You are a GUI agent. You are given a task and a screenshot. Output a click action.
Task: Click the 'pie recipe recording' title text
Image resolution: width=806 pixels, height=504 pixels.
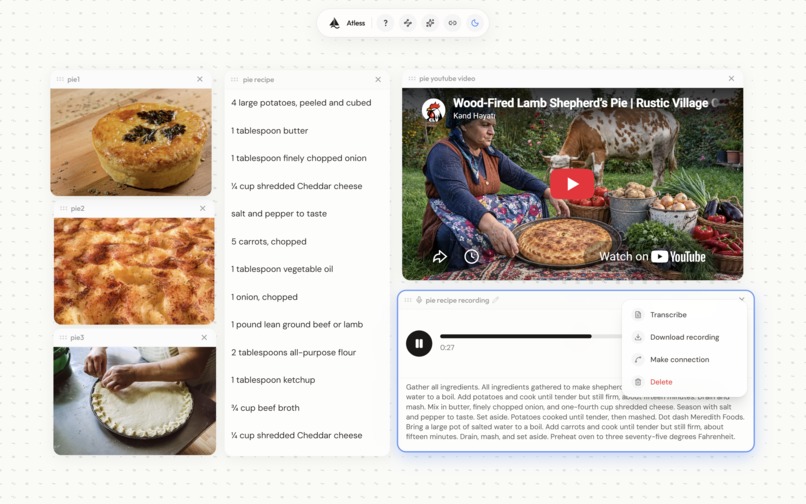[457, 300]
